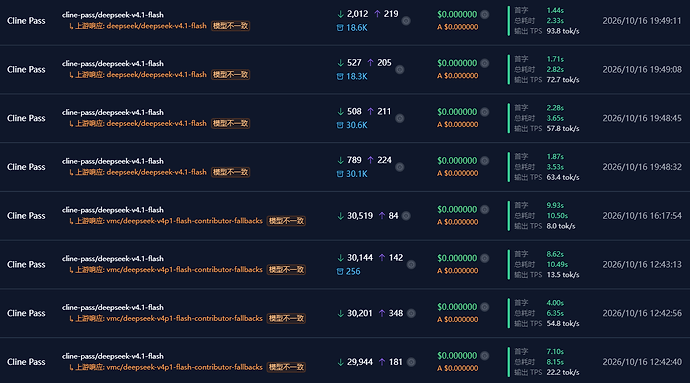Click cost info icon in 19:48:32 row
The width and height of the screenshot is (690, 383).
click(x=484, y=161)
